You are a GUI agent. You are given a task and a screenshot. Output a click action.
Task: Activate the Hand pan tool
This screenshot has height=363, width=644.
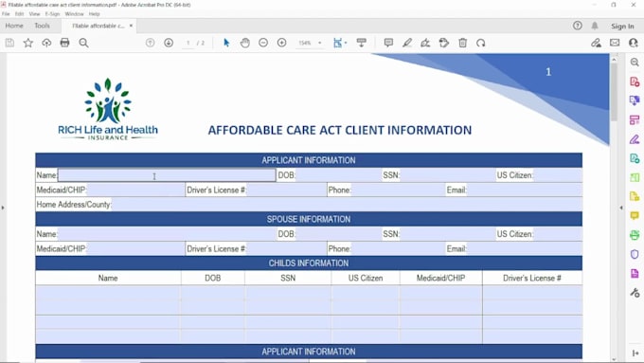(244, 43)
